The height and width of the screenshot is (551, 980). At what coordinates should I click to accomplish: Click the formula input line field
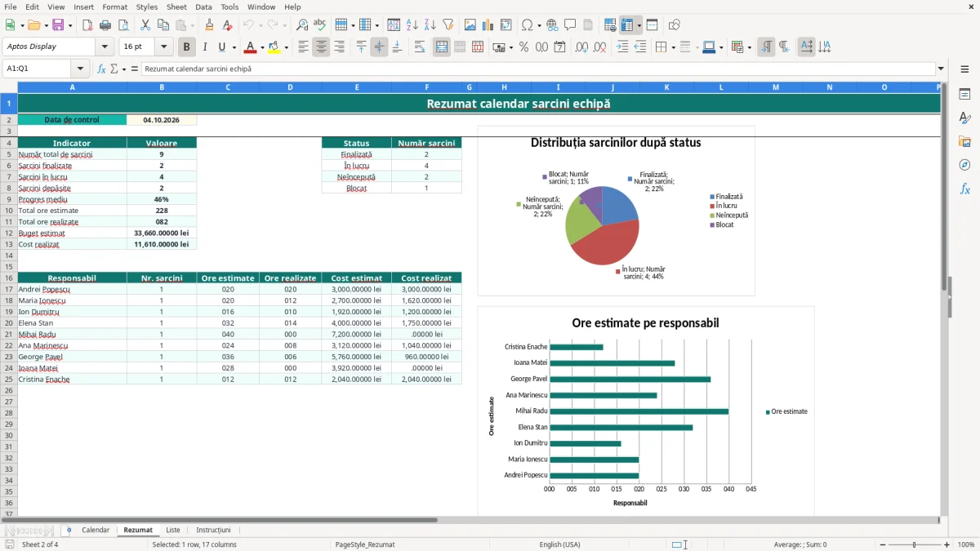coord(538,69)
